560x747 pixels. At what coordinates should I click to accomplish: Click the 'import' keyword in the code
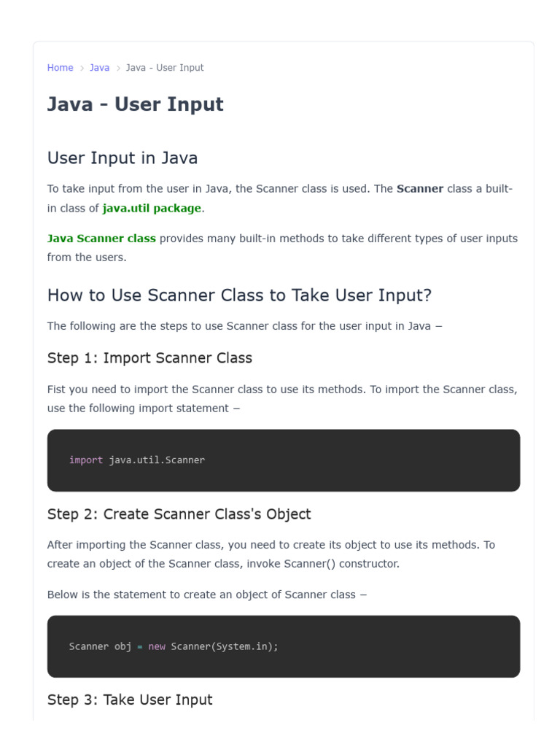tap(86, 460)
